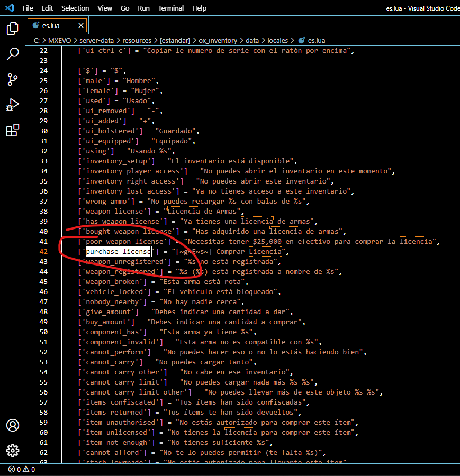Click the string "Equipado" on line 31
Viewport: 460px width, 476px height.
pos(174,141)
